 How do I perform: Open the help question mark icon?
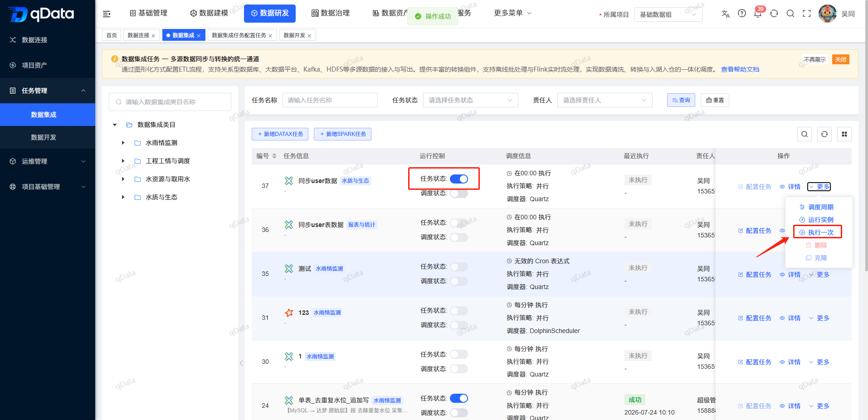click(x=742, y=14)
